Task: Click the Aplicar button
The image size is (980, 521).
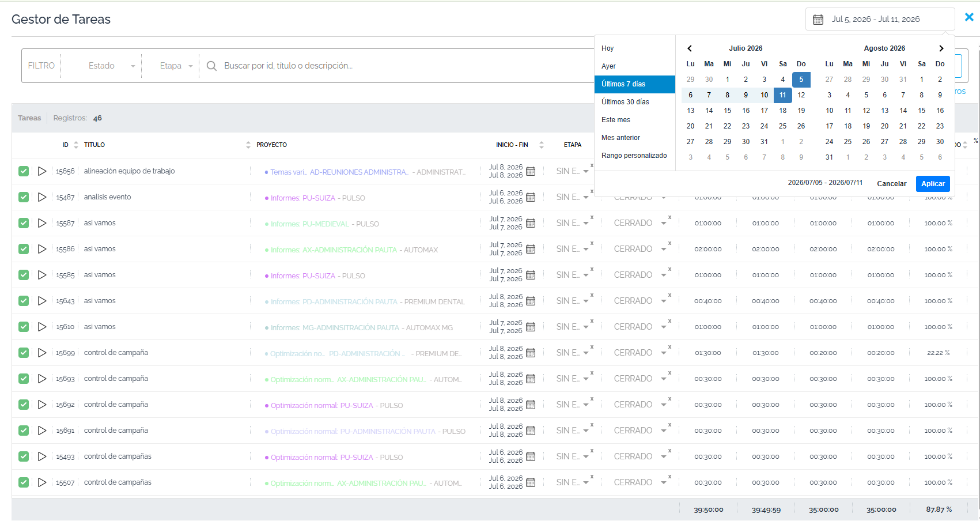Action: point(933,184)
